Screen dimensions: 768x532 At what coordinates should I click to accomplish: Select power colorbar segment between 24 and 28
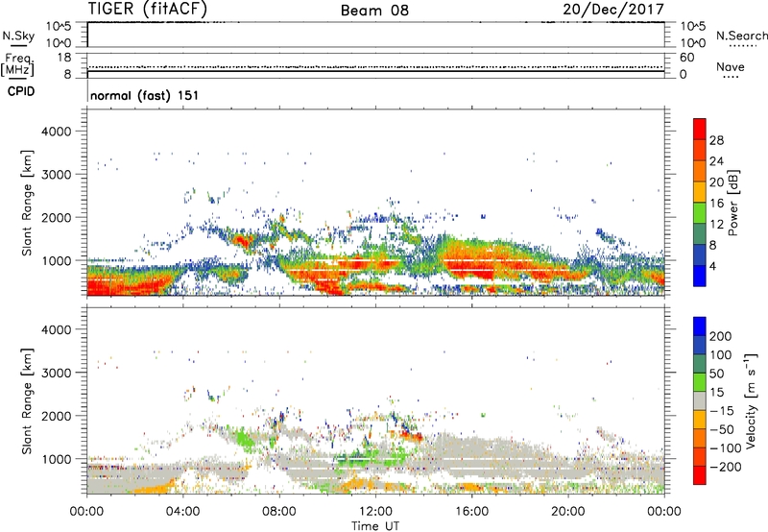(x=700, y=150)
